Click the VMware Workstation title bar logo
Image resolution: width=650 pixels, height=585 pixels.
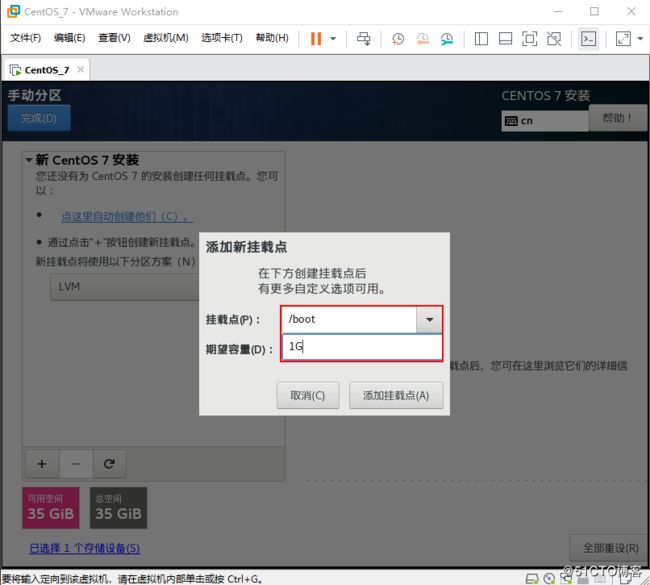click(14, 12)
